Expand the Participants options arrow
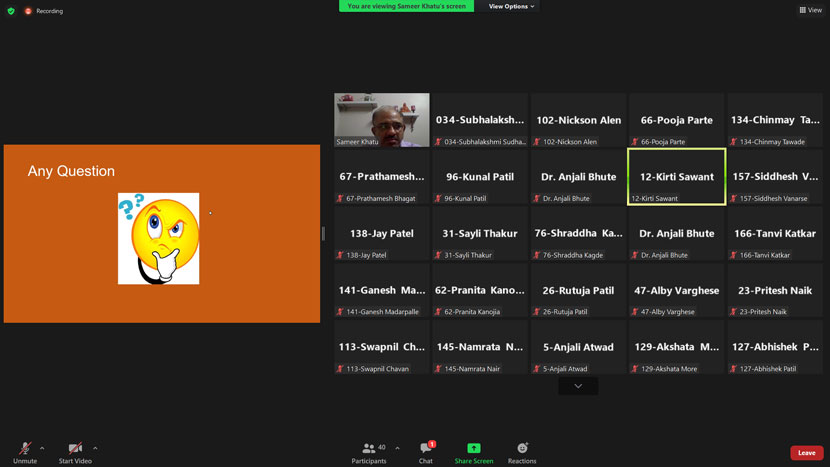This screenshot has width=830, height=467. [x=397, y=448]
